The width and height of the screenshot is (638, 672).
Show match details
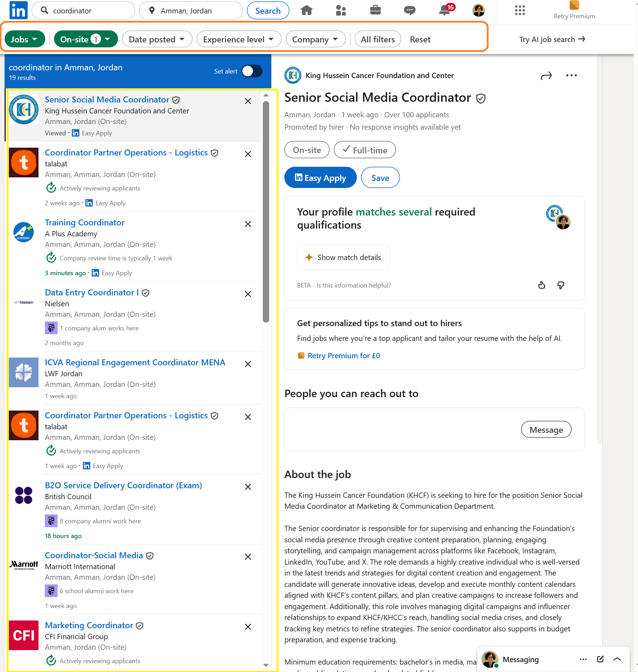(343, 257)
